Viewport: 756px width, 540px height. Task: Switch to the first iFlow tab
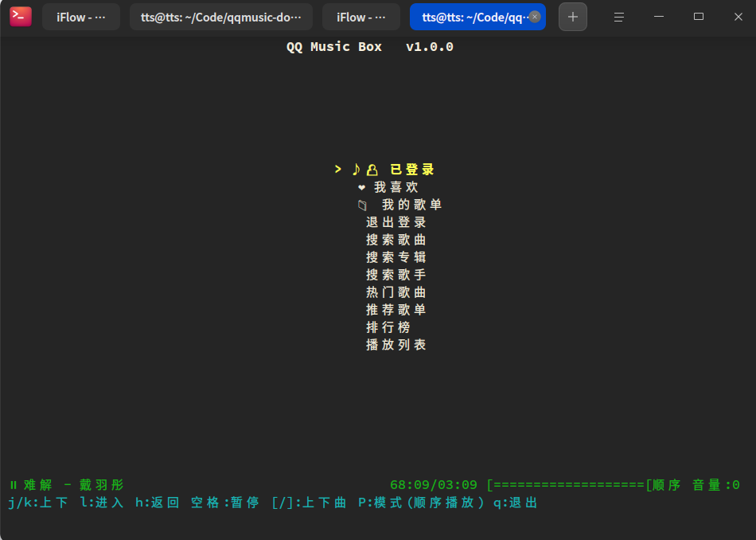81,18
